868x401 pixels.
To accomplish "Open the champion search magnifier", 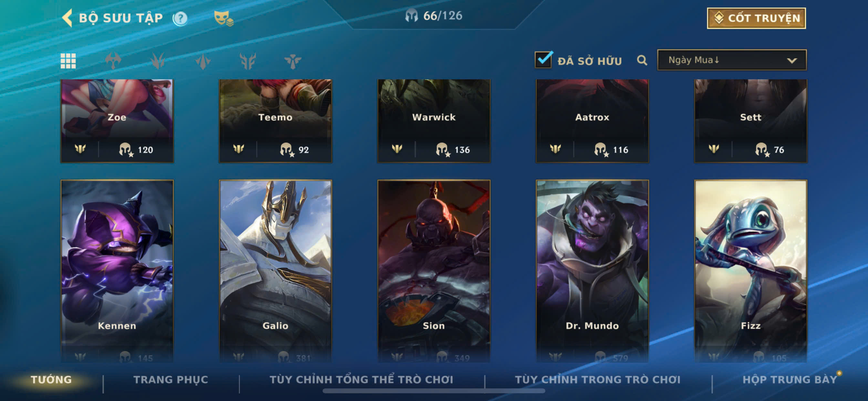I will point(642,60).
